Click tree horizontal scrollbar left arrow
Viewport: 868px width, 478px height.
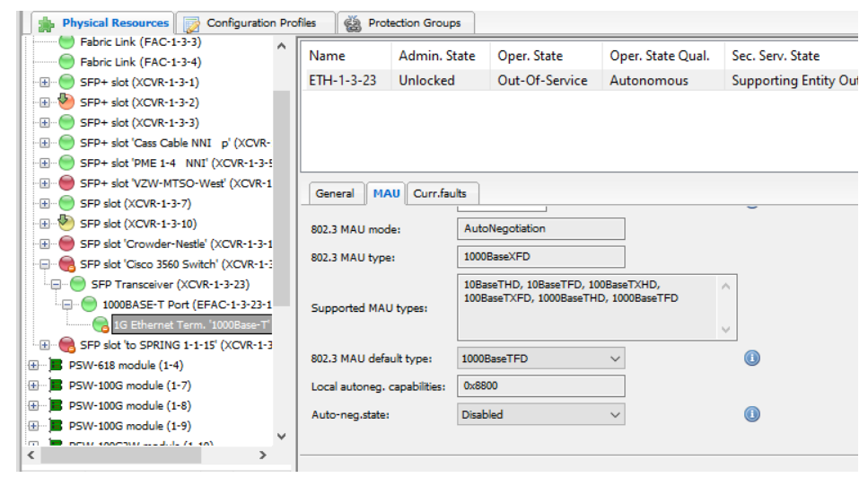(x=31, y=456)
